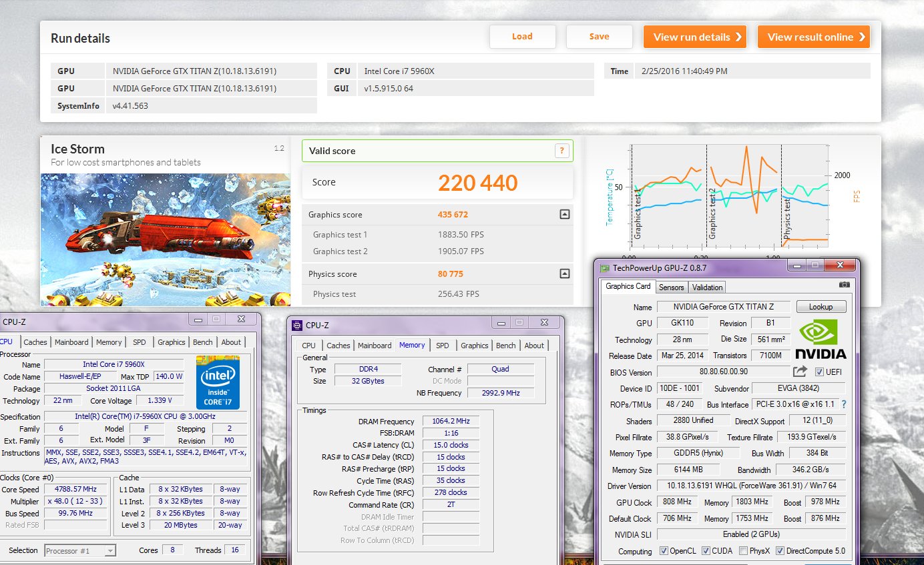This screenshot has height=565, width=924.
Task: Open the Bench tab in CPU-Z Memory window
Action: tap(506, 346)
